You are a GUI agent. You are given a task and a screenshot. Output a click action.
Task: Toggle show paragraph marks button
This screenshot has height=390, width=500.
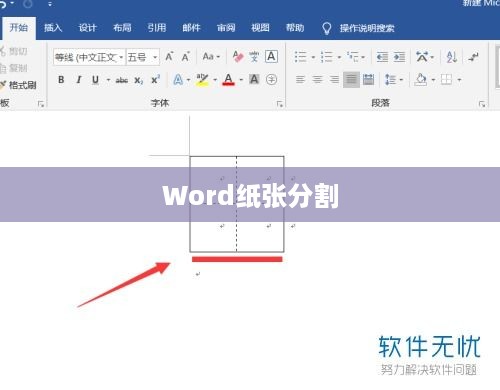pos(473,57)
